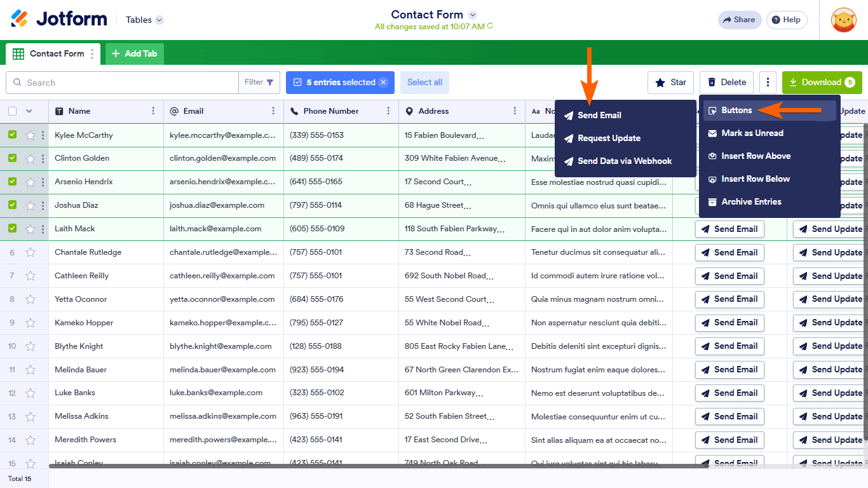Click the Add Tab button
Screen dimensions: 868x488
[x=135, y=54]
